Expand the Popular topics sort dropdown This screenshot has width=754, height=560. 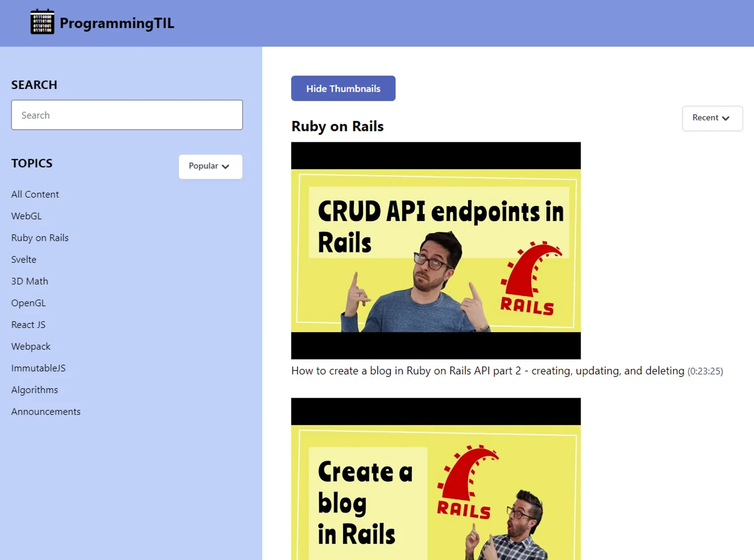[x=210, y=166]
